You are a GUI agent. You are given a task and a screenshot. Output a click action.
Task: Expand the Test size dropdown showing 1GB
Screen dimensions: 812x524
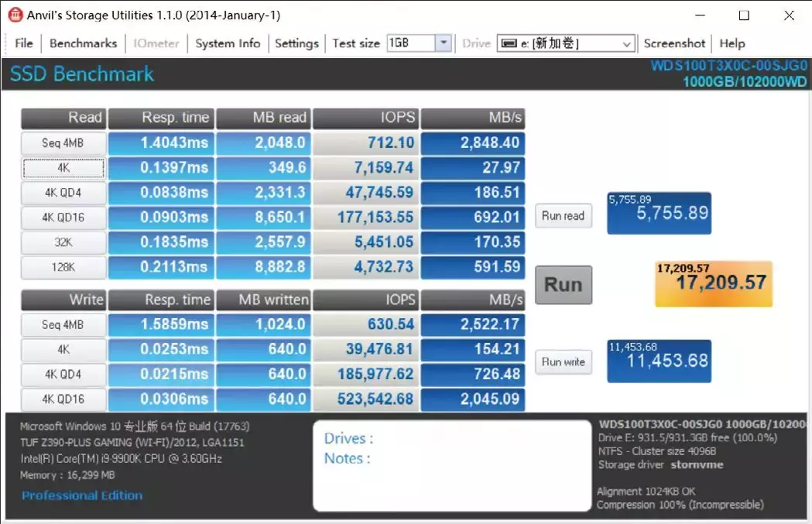444,43
